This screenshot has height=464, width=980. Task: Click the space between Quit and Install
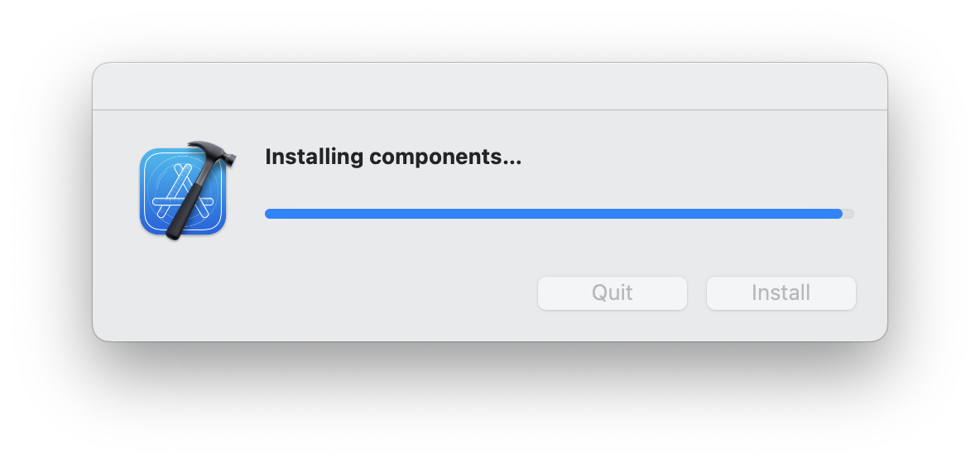[697, 292]
